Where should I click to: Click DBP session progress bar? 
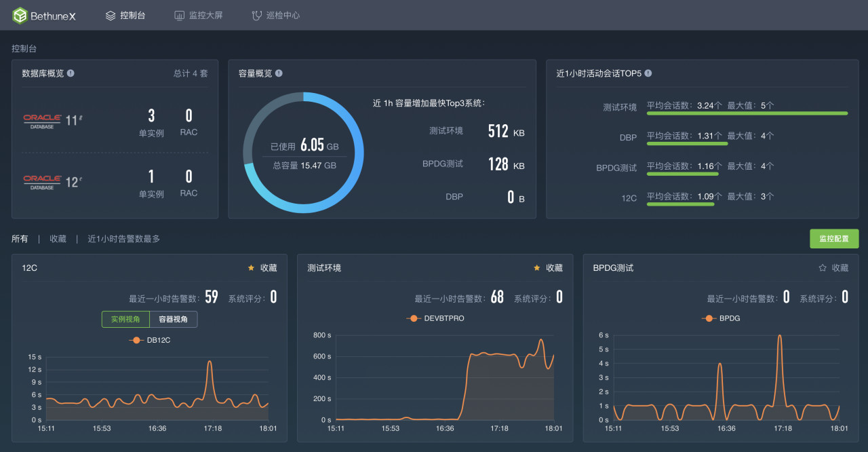pyautogui.click(x=687, y=144)
